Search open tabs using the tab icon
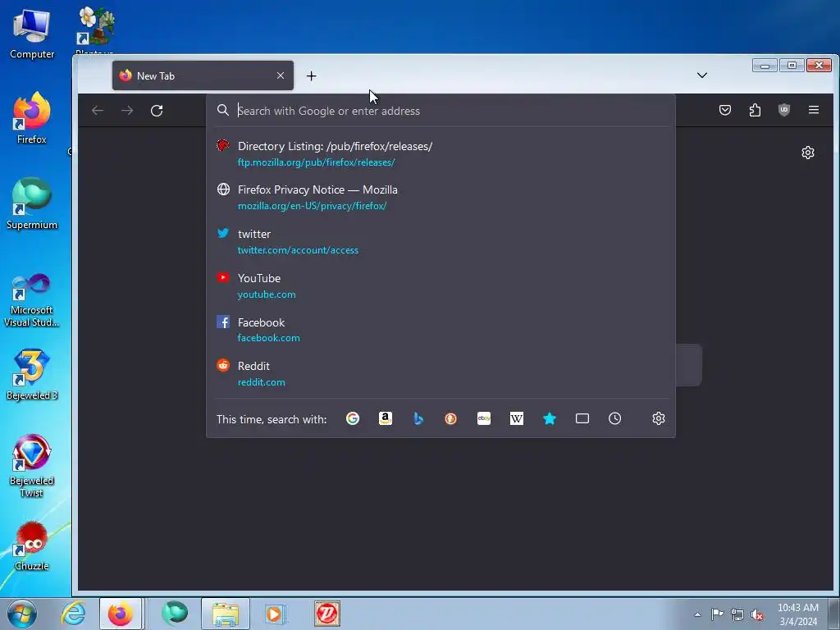This screenshot has width=840, height=630. (x=582, y=418)
